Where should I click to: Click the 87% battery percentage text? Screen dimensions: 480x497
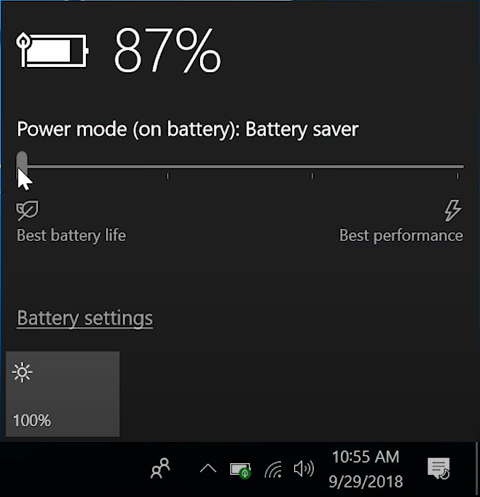click(167, 50)
